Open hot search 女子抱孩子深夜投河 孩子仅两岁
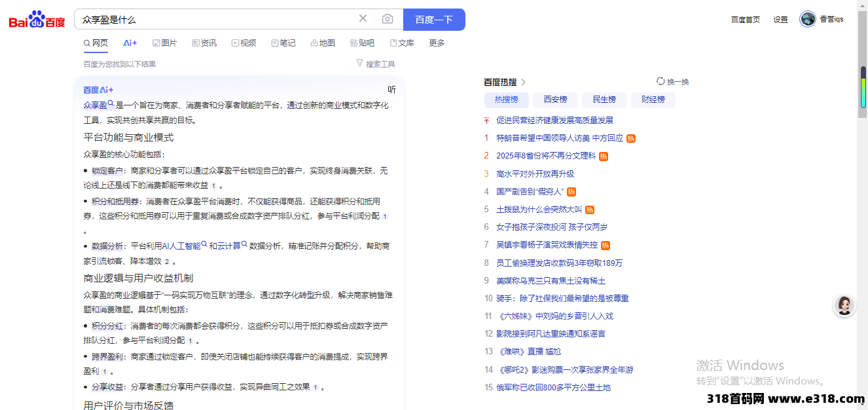 pyautogui.click(x=552, y=227)
